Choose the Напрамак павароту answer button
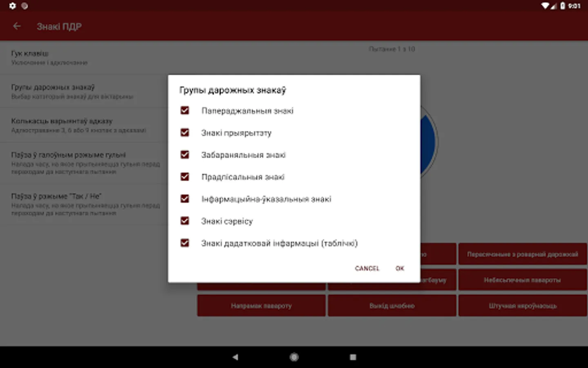This screenshot has width=588, height=368. point(261,306)
